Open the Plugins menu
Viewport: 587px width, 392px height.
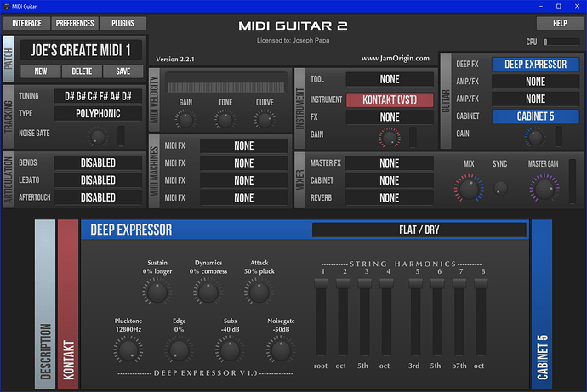[x=123, y=23]
